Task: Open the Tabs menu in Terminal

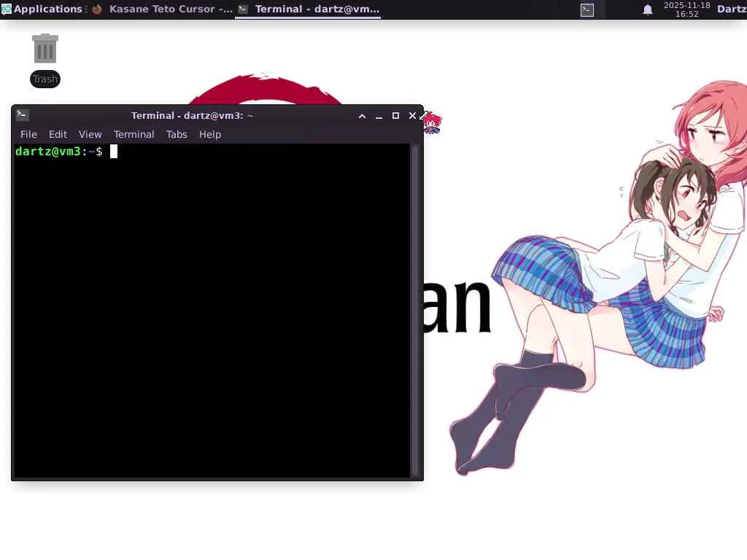Action: 177,134
